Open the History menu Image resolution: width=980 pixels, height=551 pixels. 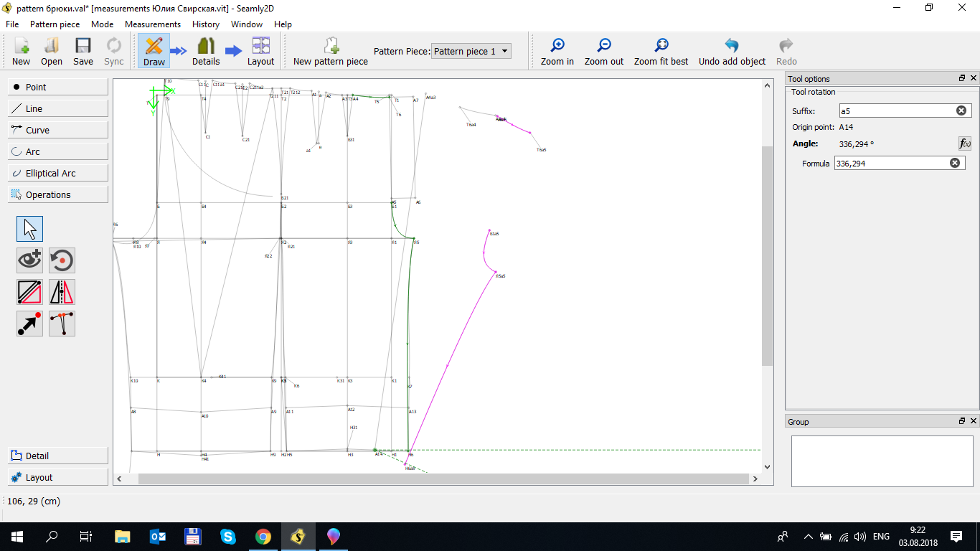pyautogui.click(x=206, y=24)
